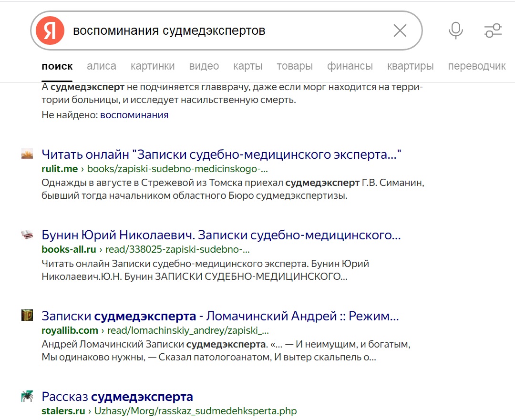Screen dimensions: 515x420
Task: Click the books-all.ru book favicon
Action: click(27, 235)
